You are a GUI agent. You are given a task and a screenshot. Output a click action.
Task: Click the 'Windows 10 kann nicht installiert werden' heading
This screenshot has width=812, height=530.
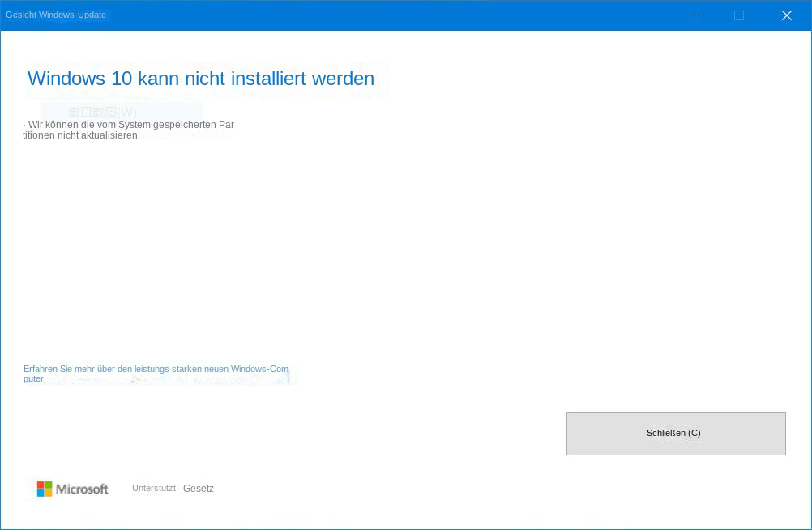(201, 79)
